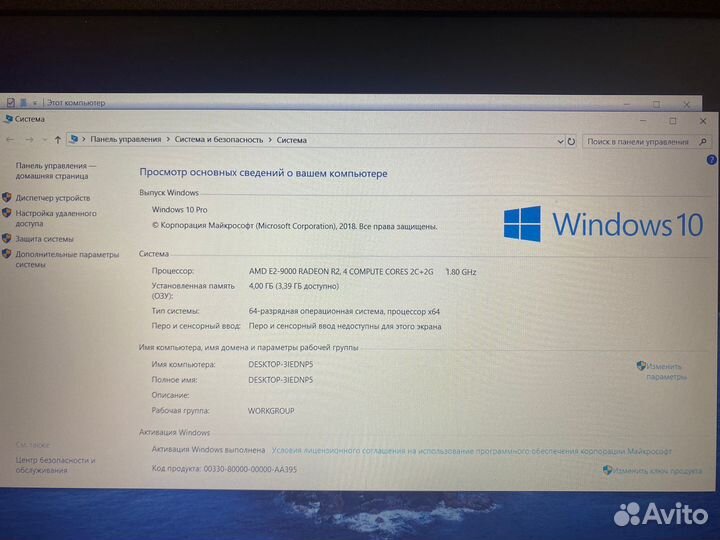Image resolution: width=720 pixels, height=540 pixels.
Task: Select processor text AMD E2-9000 RADEON R2
Action: [341, 271]
